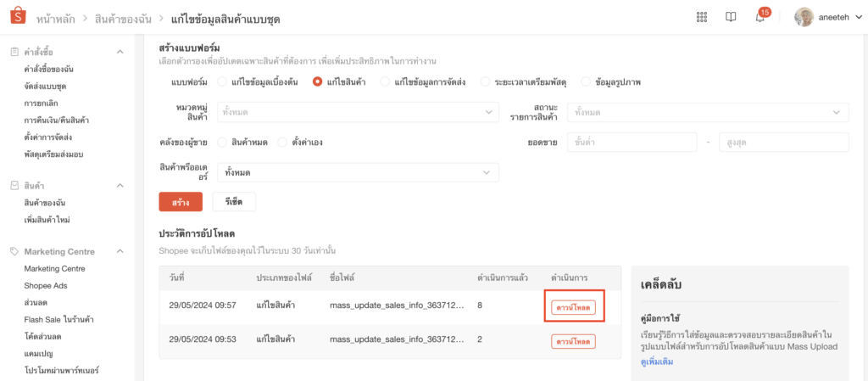Open การยกเลิก in sidebar
The image size is (868, 381).
[42, 103]
